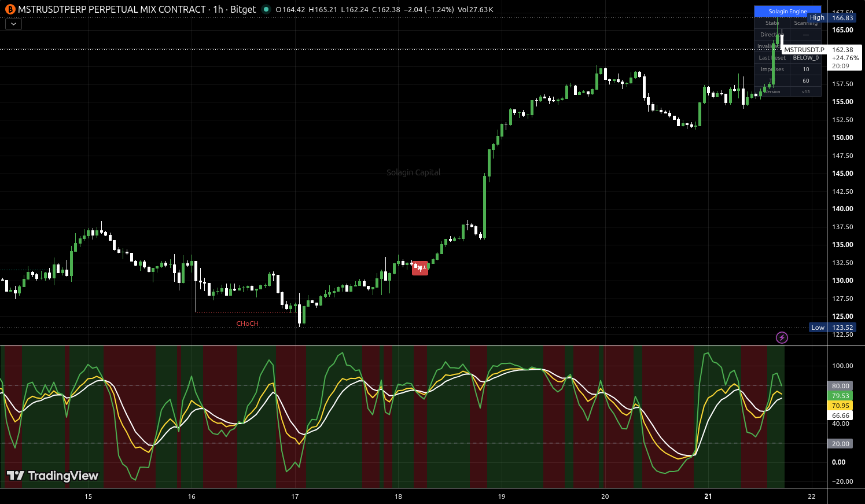Click the 140.00 price axis label
Image resolution: width=865 pixels, height=504 pixels.
coord(842,209)
